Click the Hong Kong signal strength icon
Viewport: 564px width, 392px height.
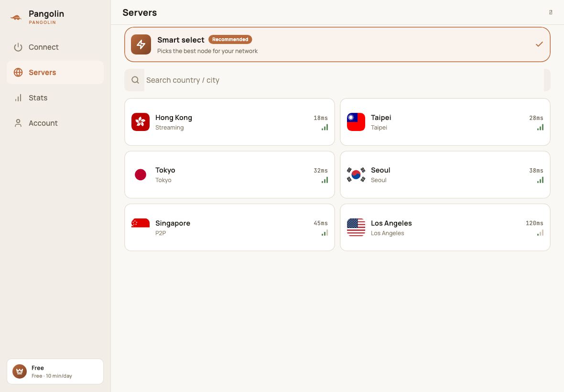pos(325,127)
